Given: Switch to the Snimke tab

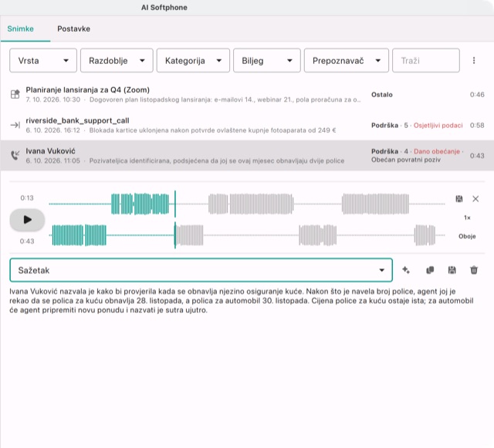Looking at the screenshot, I should pyautogui.click(x=21, y=29).
